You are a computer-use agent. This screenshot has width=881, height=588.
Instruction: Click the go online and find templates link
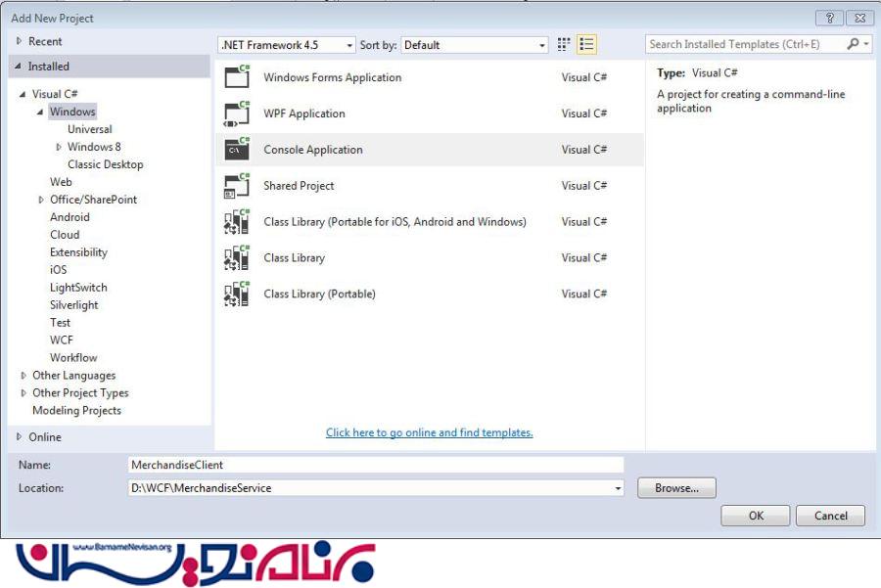429,432
